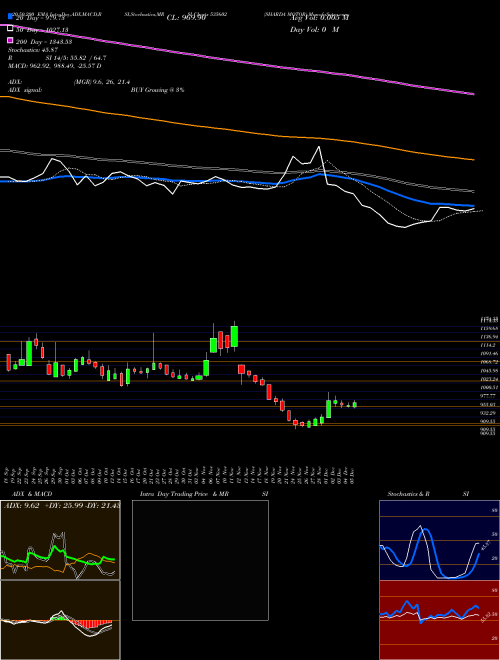Click the white 50 Day legend swatch
The image size is (500, 660).
10,29
